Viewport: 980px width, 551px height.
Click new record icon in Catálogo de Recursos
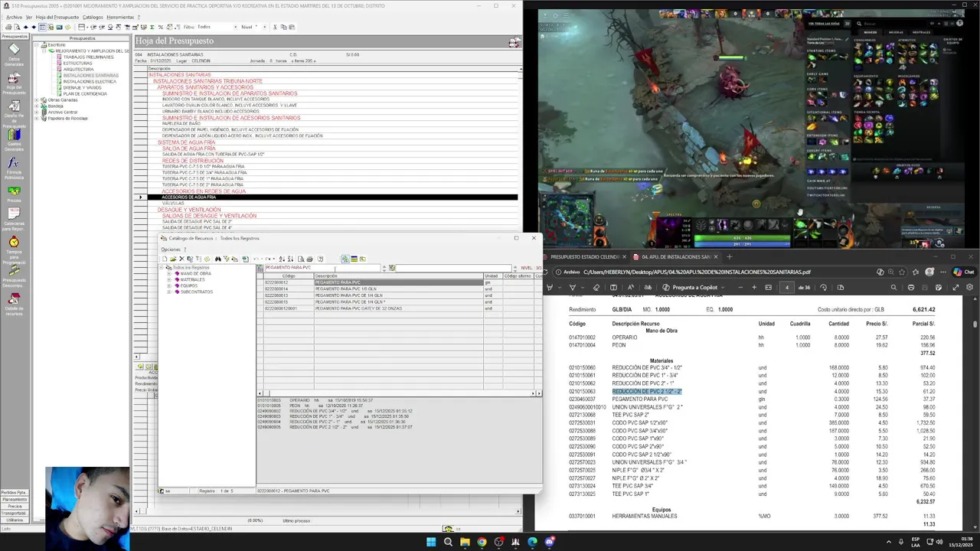tap(165, 259)
